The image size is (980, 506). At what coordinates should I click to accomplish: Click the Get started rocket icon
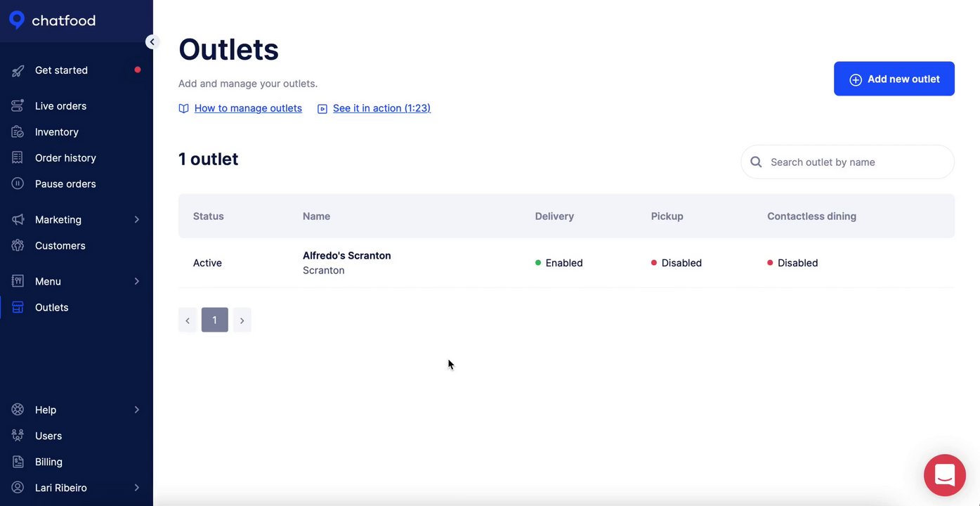(x=18, y=70)
